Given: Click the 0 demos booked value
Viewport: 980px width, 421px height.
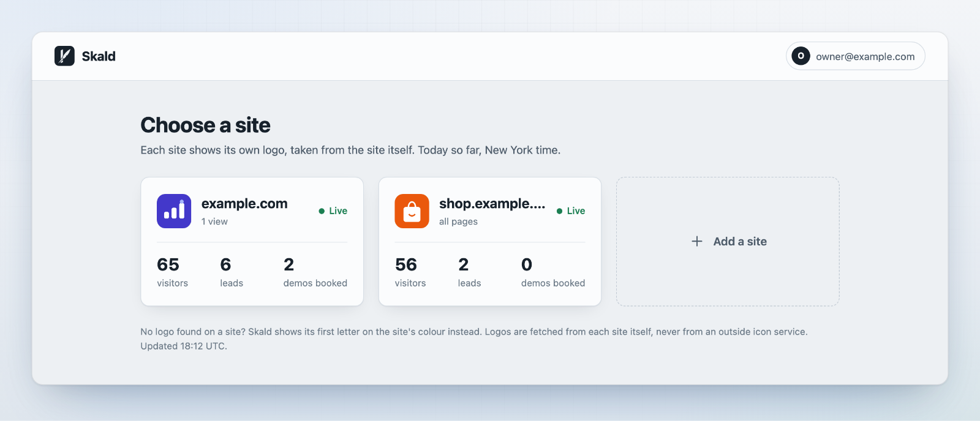Looking at the screenshot, I should tap(527, 265).
